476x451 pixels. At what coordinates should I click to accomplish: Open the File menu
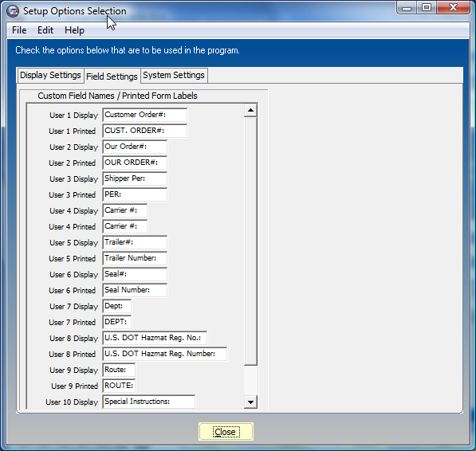pyautogui.click(x=19, y=30)
